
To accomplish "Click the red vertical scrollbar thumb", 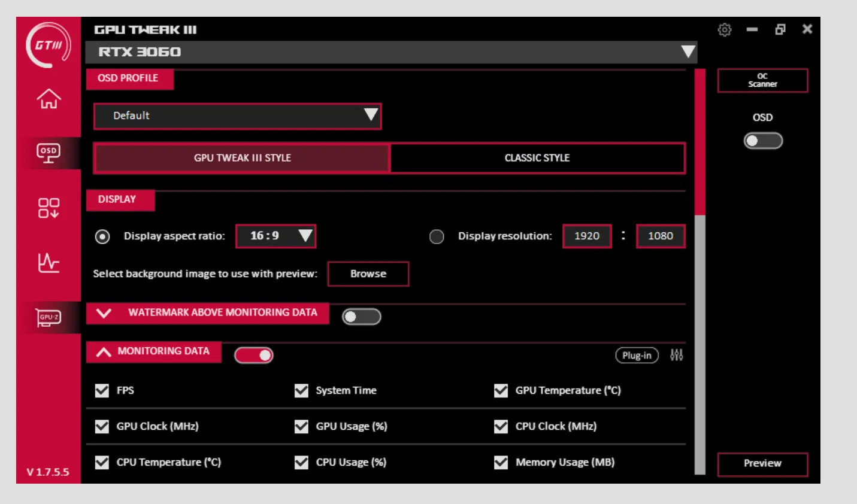I will (x=699, y=142).
